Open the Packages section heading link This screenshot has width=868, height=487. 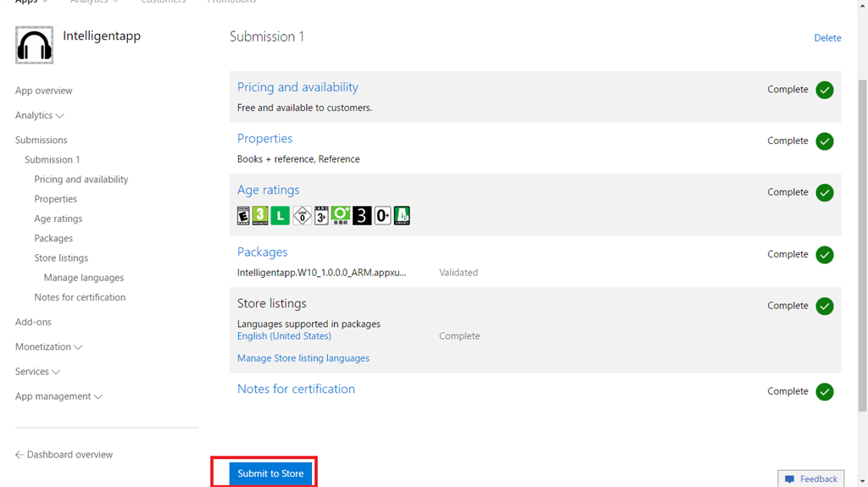click(x=263, y=252)
